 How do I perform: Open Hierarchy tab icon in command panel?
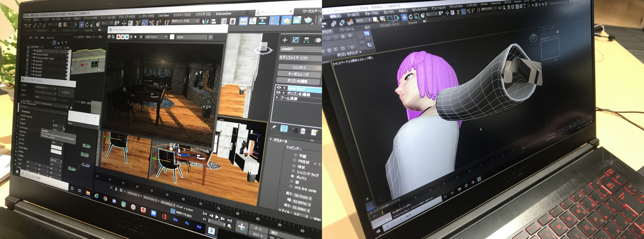[x=306, y=40]
